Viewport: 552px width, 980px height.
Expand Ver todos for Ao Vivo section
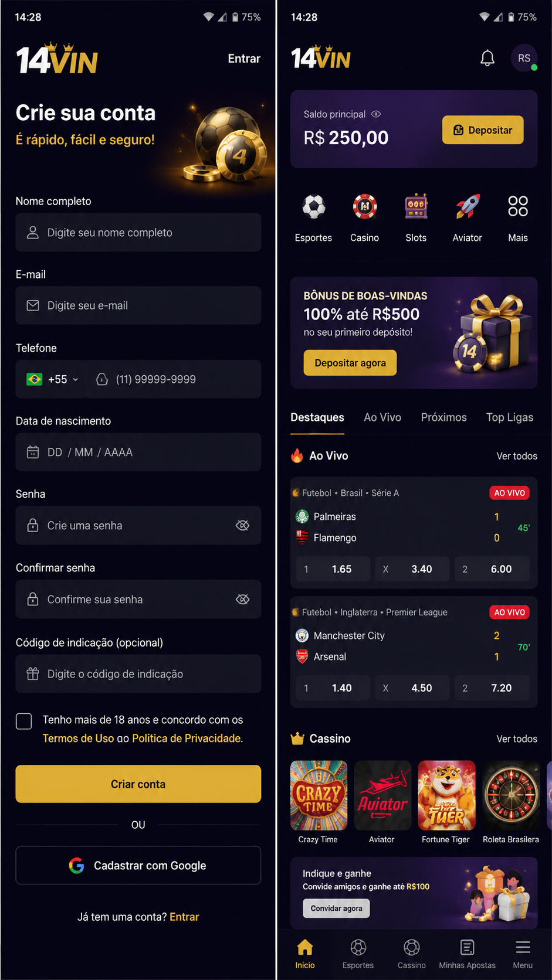click(x=516, y=456)
